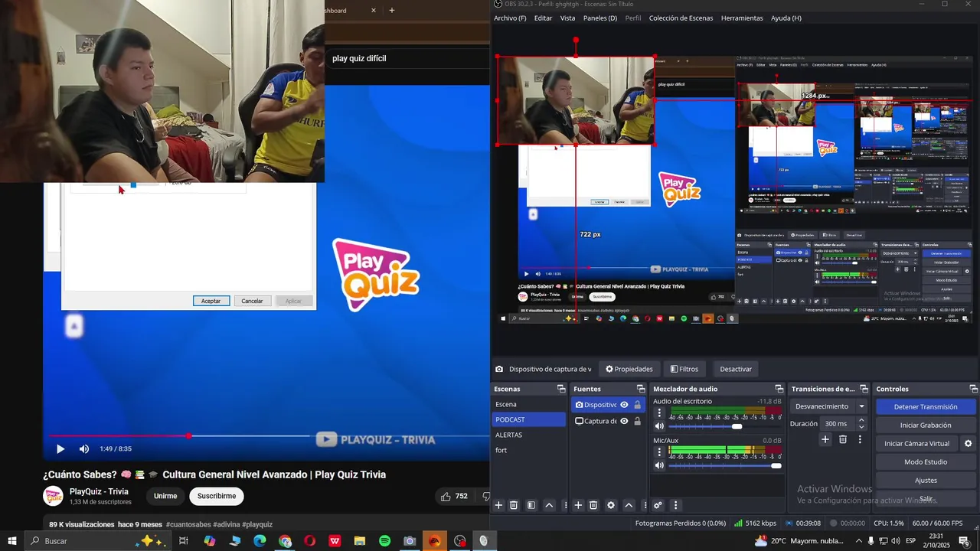Open Vista menu
This screenshot has height=551, width=980.
pyautogui.click(x=567, y=18)
